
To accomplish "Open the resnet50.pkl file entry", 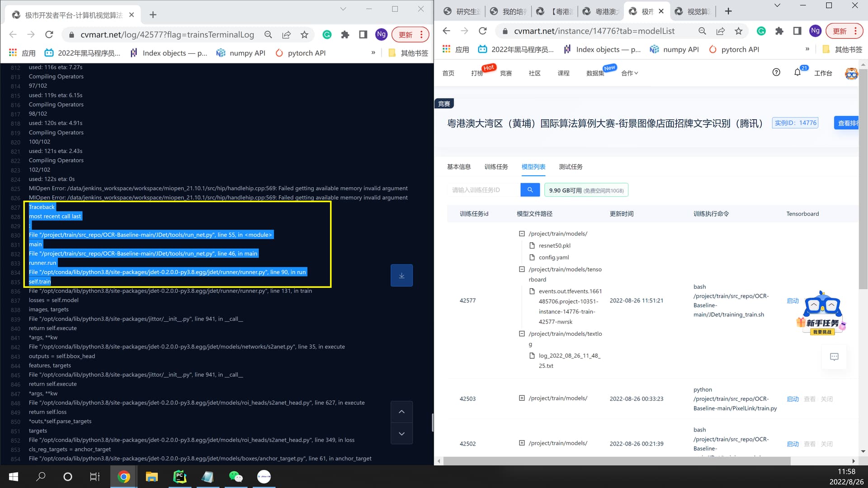I will click(554, 246).
